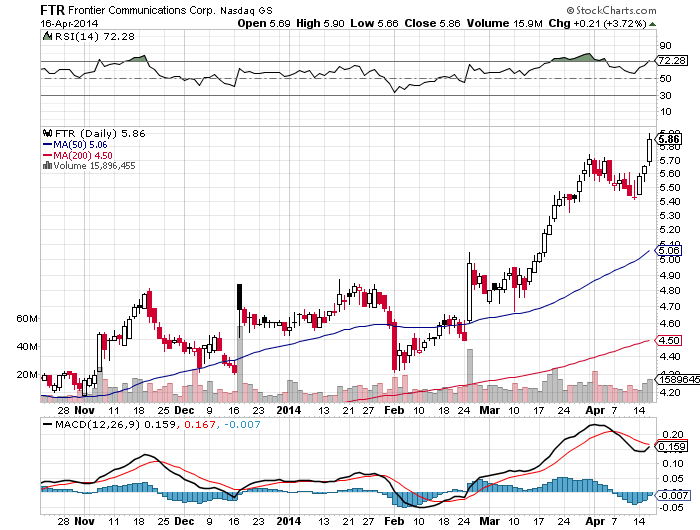
Task: Click the Frontier Communications Corp. company name
Action: point(142,10)
